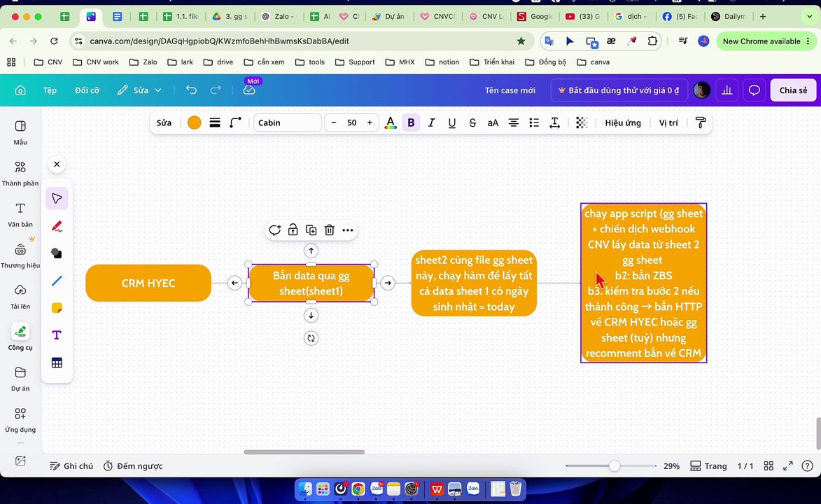Open the tab search dropdown in Chrome

[810, 17]
